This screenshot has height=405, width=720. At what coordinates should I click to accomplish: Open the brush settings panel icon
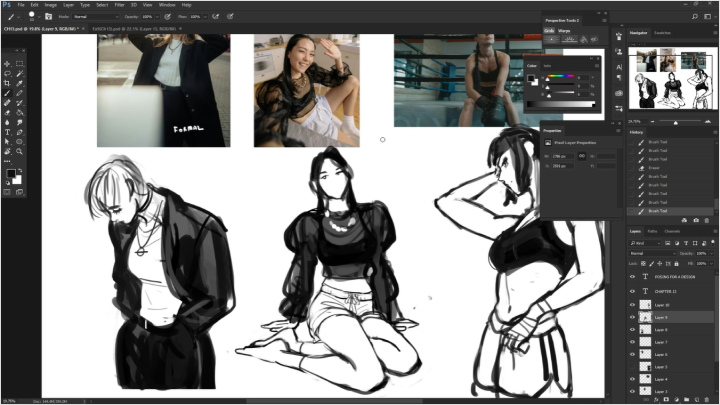click(48, 17)
